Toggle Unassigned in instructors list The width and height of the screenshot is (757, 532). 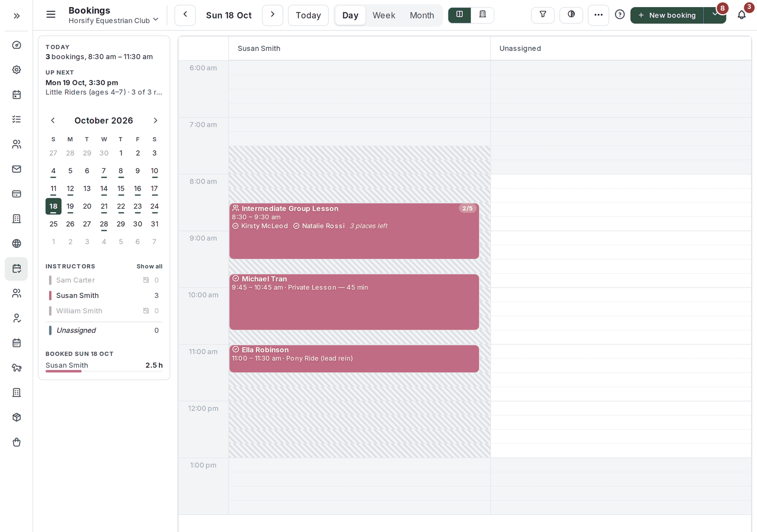[x=104, y=330]
